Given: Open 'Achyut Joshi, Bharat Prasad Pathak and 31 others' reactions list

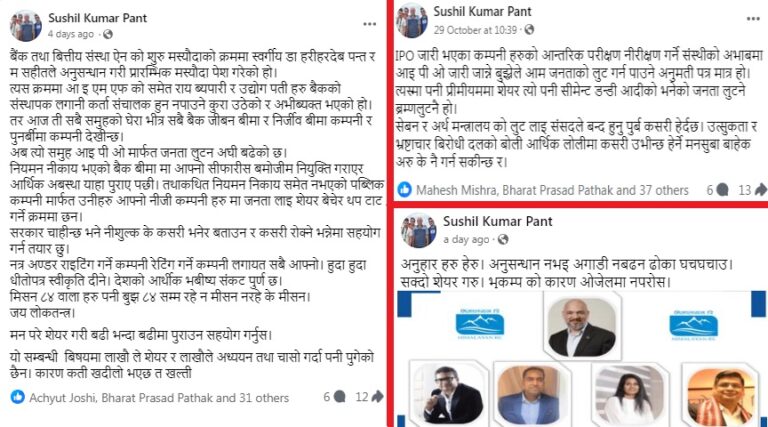Looking at the screenshot, I should tap(159, 398).
